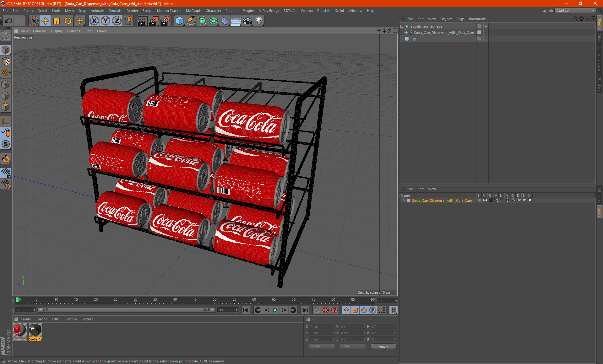This screenshot has width=603, height=364.
Task: Select the Aluminum material thumbnail
Action: tap(20, 331)
